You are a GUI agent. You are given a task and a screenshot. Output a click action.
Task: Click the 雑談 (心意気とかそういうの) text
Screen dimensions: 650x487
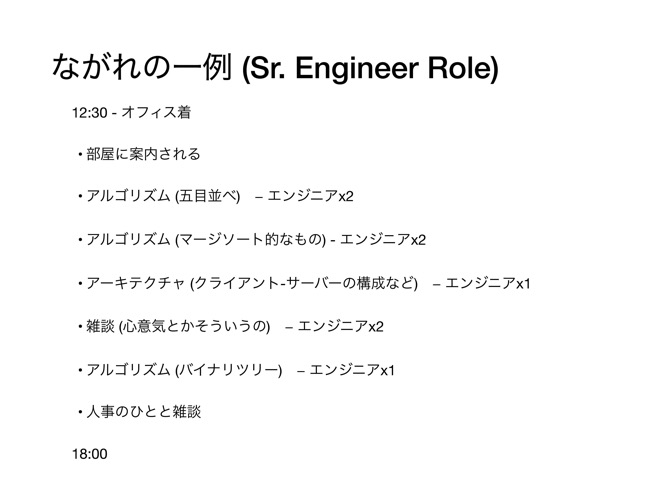(179, 326)
